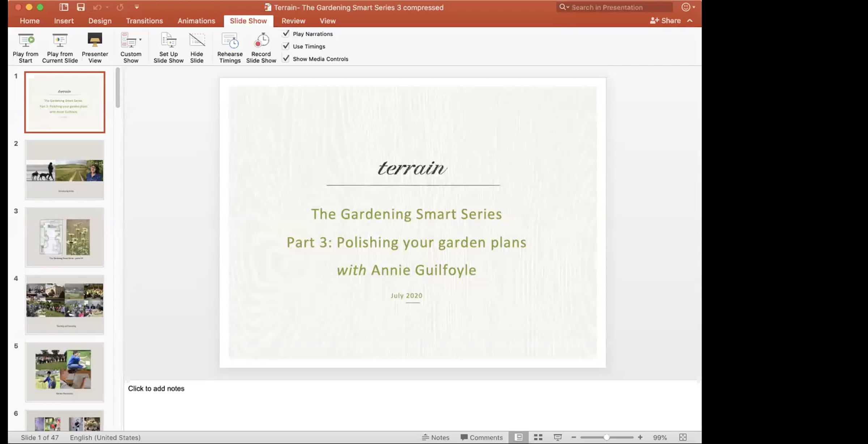Toggle Notes pane in status bar

pos(435,437)
